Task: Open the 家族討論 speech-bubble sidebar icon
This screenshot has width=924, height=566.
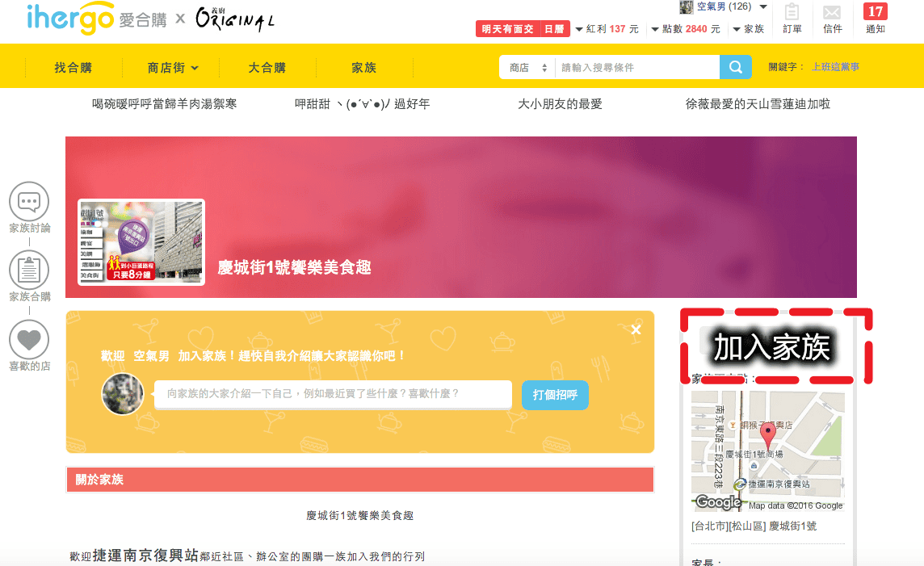Action: [29, 203]
